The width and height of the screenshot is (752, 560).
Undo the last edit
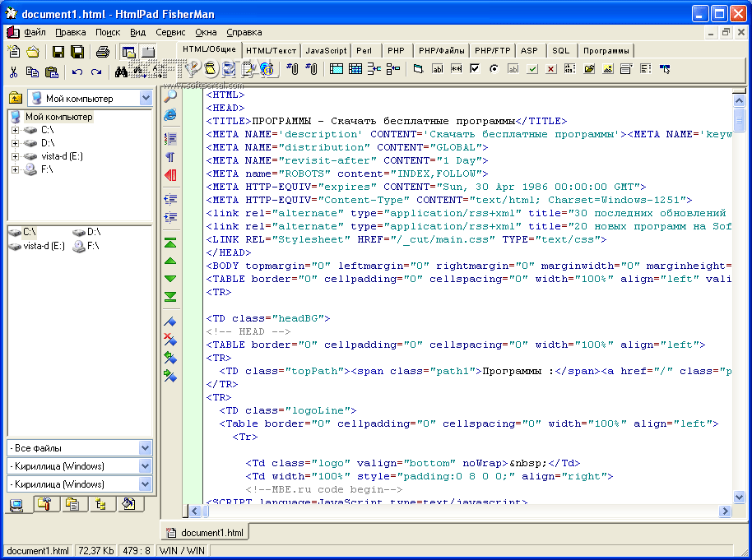[77, 72]
